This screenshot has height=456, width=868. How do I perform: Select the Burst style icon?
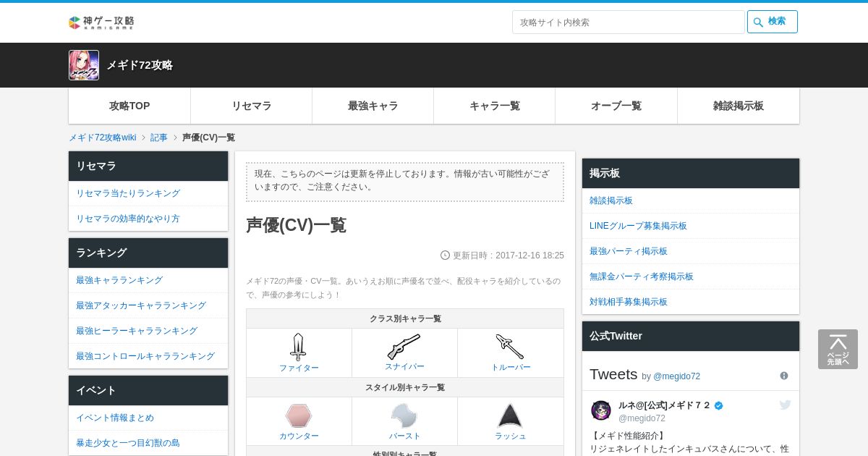[x=404, y=415]
